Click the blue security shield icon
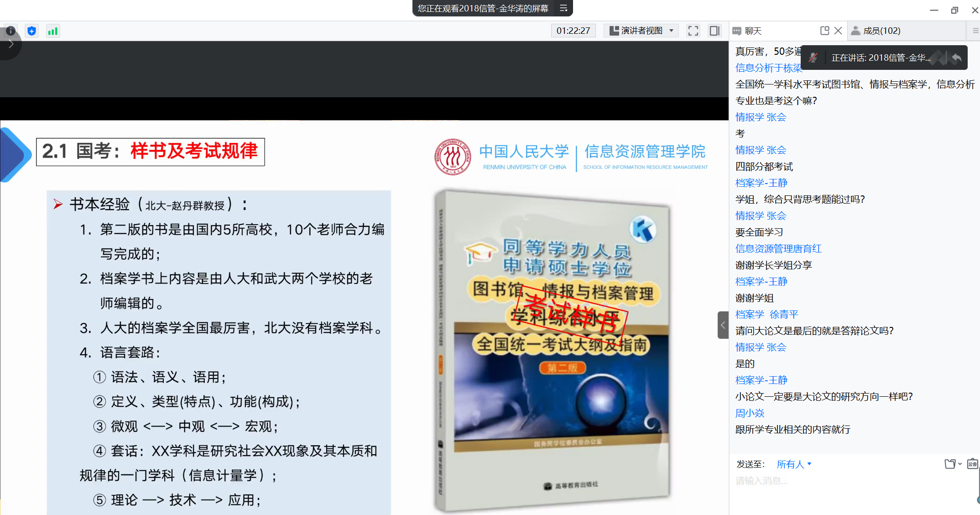This screenshot has width=980, height=515. click(31, 31)
